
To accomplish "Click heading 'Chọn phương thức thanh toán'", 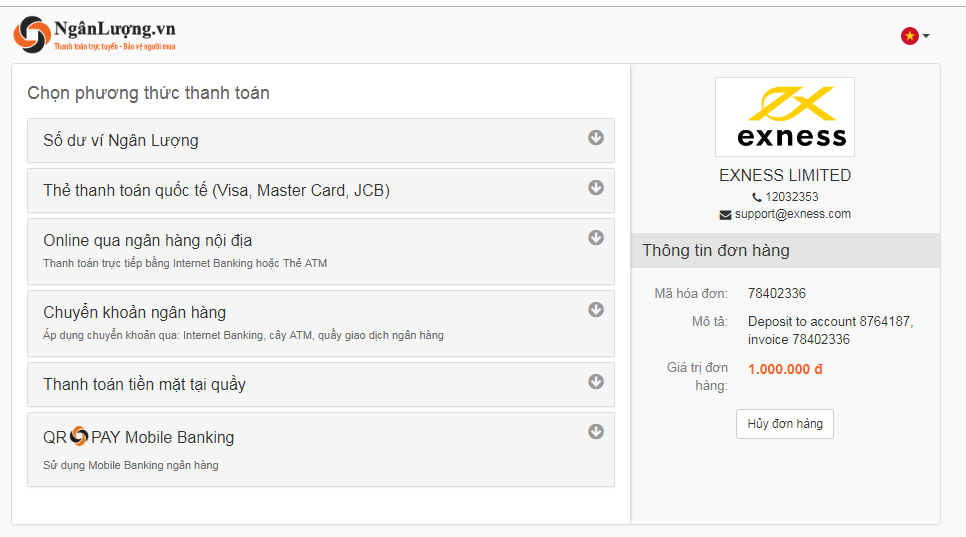I will coord(148,93).
